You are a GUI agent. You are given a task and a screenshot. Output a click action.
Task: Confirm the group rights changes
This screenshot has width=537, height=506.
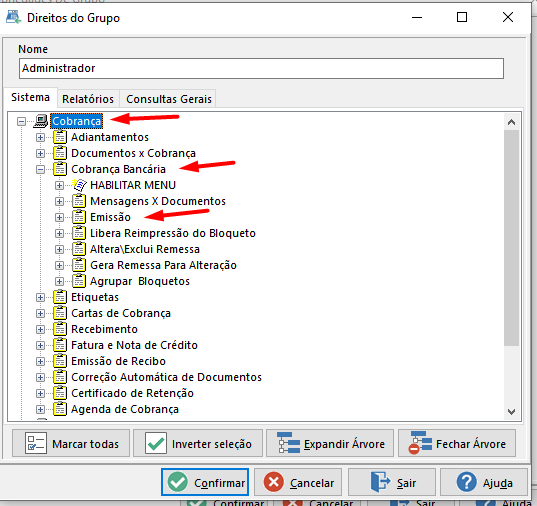point(205,482)
